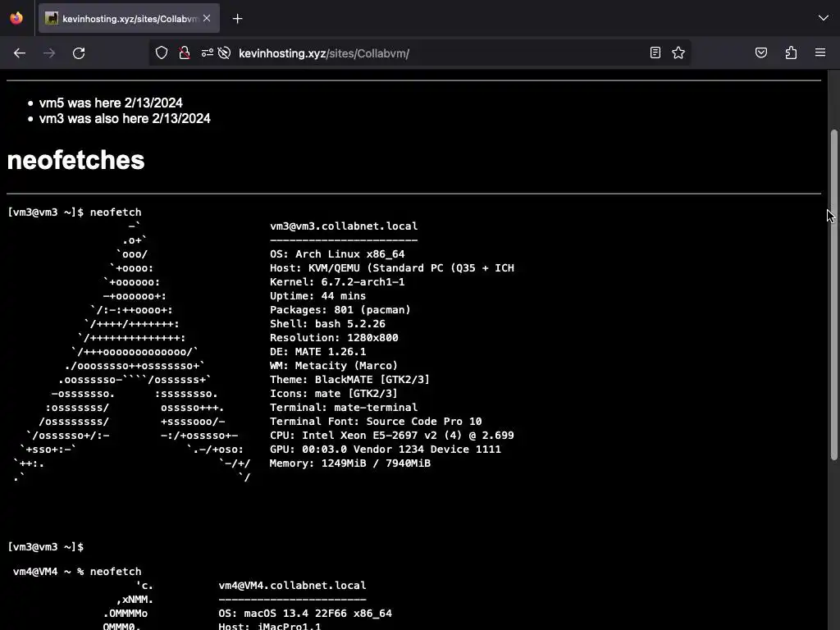Screen dimensions: 840x630
Task: Click 'Terminal: mate-terminal' line
Action: click(x=344, y=407)
